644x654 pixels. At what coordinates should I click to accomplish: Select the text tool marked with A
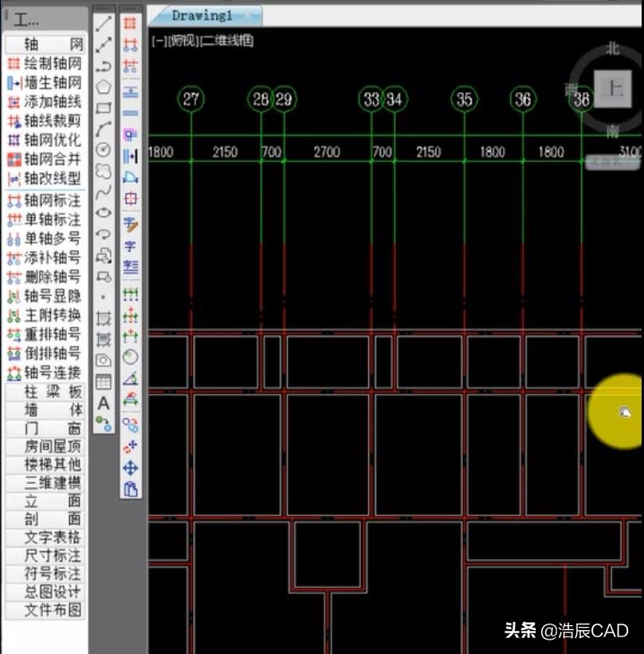click(103, 401)
